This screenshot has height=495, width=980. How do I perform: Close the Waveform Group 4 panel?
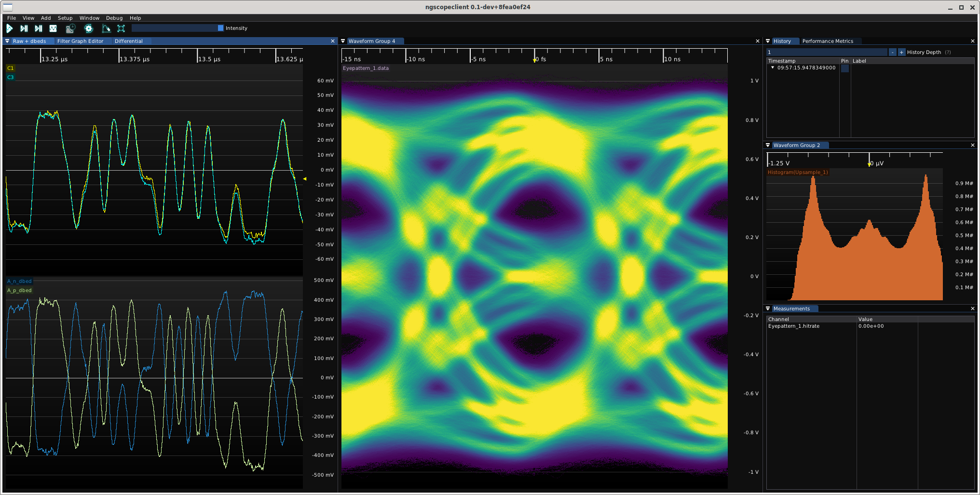757,41
